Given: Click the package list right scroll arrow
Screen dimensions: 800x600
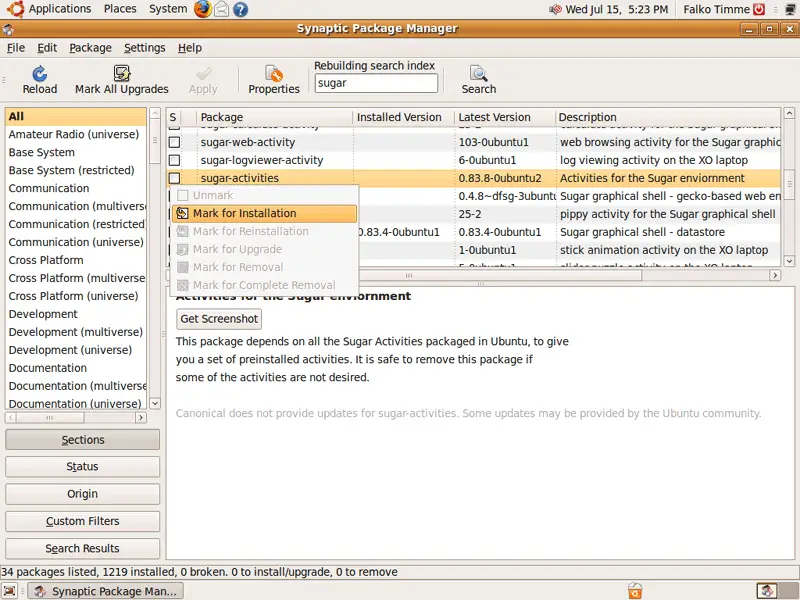Looking at the screenshot, I should 775,276.
